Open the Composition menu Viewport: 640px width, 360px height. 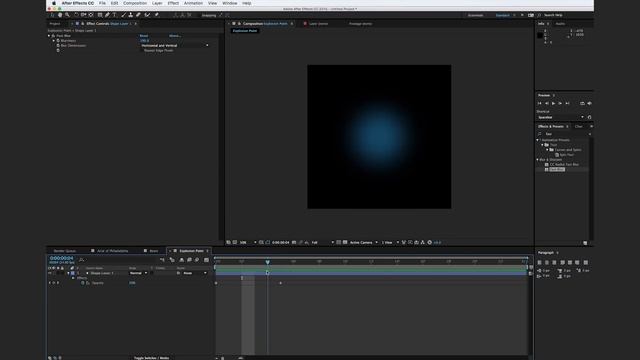pos(135,3)
